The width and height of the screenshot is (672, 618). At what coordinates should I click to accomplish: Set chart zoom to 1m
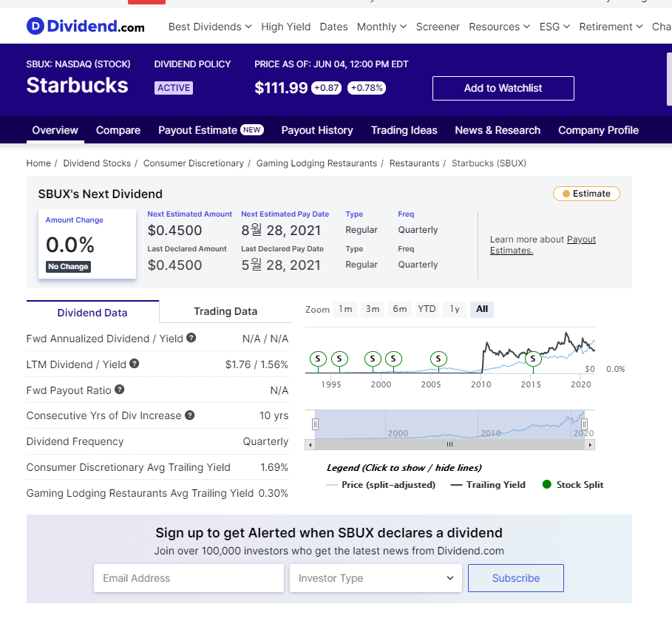point(345,309)
